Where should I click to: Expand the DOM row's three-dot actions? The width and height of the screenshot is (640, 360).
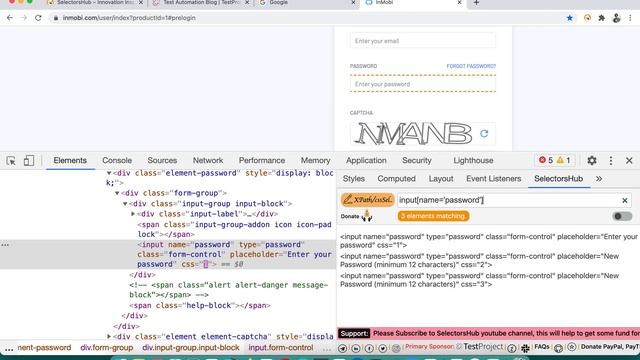(x=5, y=245)
